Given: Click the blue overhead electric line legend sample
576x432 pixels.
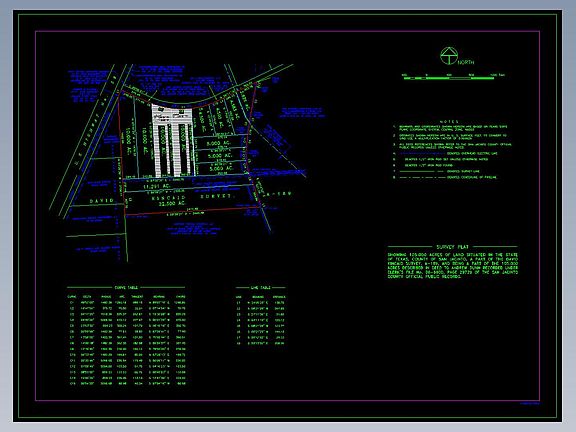Looking at the screenshot, I should click(421, 154).
